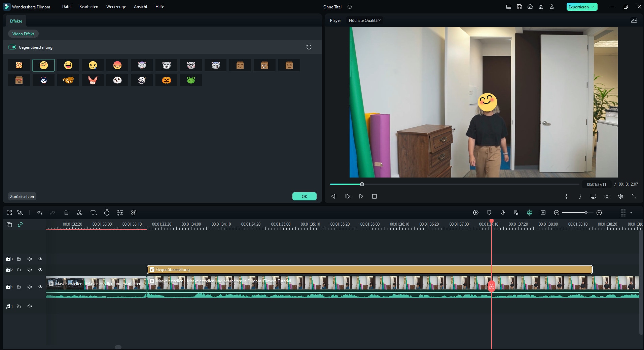Open cloud upload icon in title bar
Image resolution: width=644 pixels, height=350 pixels.
(530, 7)
